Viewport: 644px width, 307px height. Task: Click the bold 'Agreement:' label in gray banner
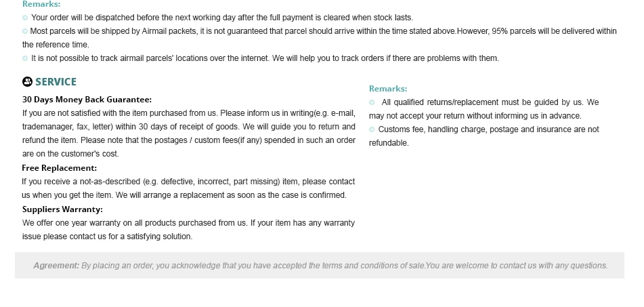point(56,266)
